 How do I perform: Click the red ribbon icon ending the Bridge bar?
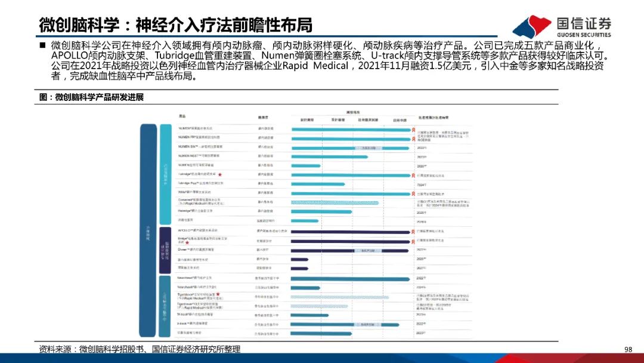[x=413, y=241]
